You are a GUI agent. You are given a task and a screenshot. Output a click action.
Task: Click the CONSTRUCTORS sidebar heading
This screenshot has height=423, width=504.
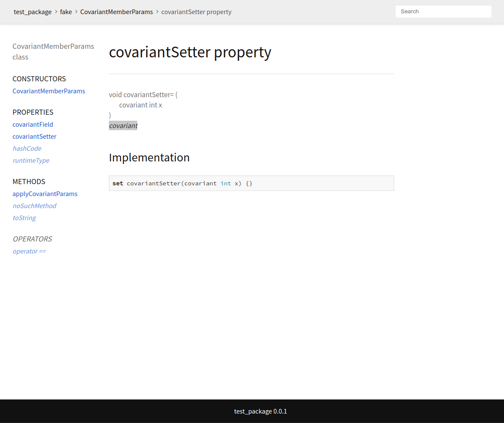[39, 79]
